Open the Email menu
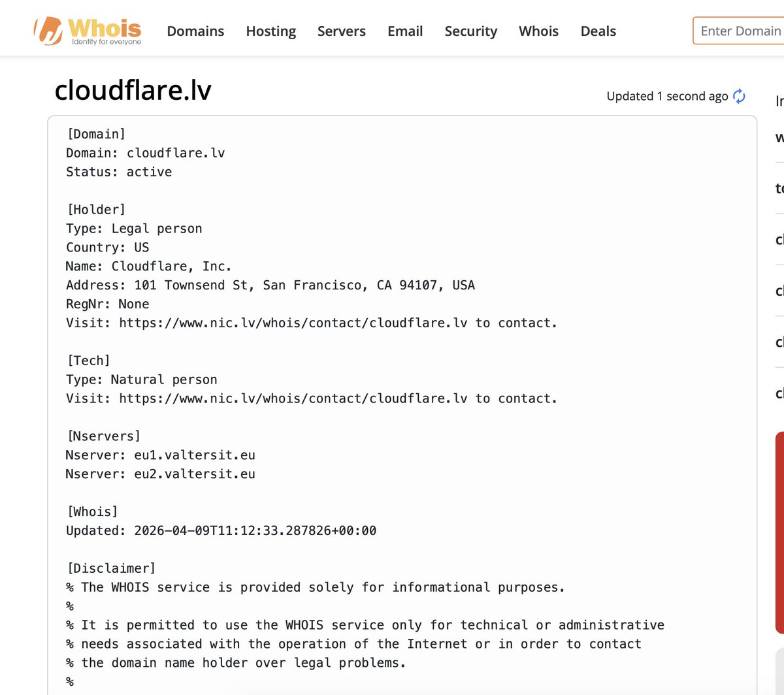The width and height of the screenshot is (784, 695). (x=405, y=31)
